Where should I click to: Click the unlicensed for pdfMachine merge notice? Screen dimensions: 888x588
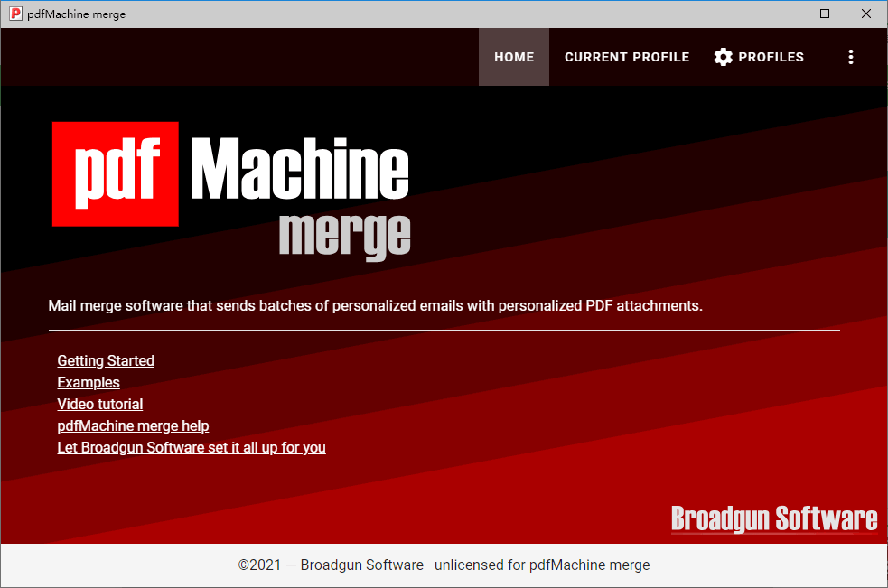pyautogui.click(x=542, y=565)
